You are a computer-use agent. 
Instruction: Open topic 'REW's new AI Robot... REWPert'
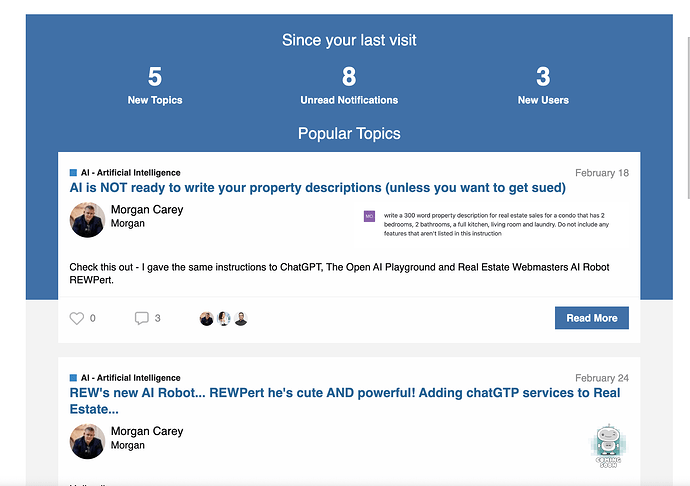tap(345, 401)
